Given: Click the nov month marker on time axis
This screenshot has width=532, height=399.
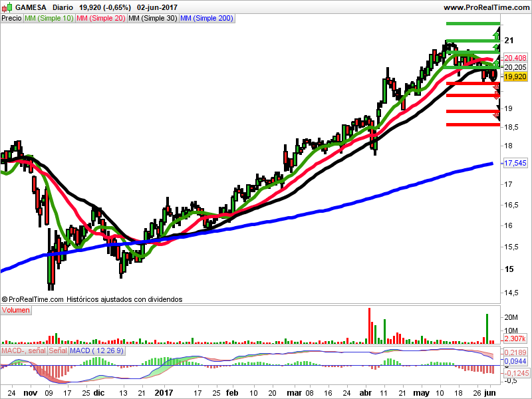Looking at the screenshot, I should tap(31, 393).
